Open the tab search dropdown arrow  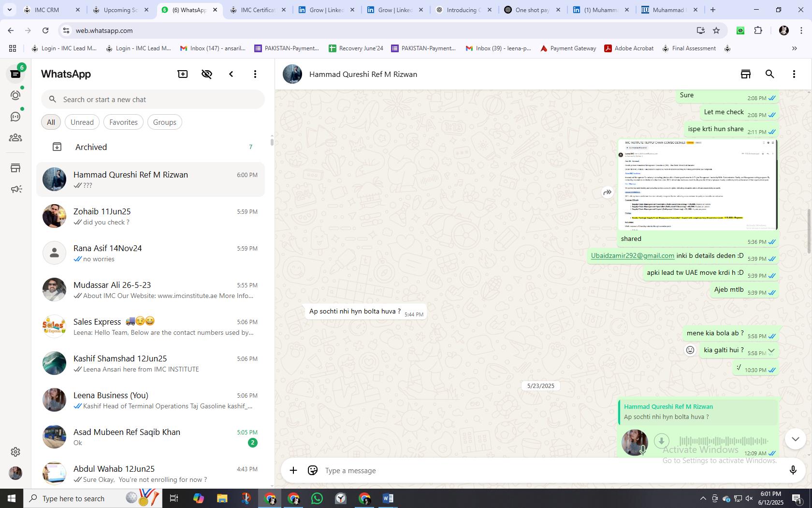point(9,10)
